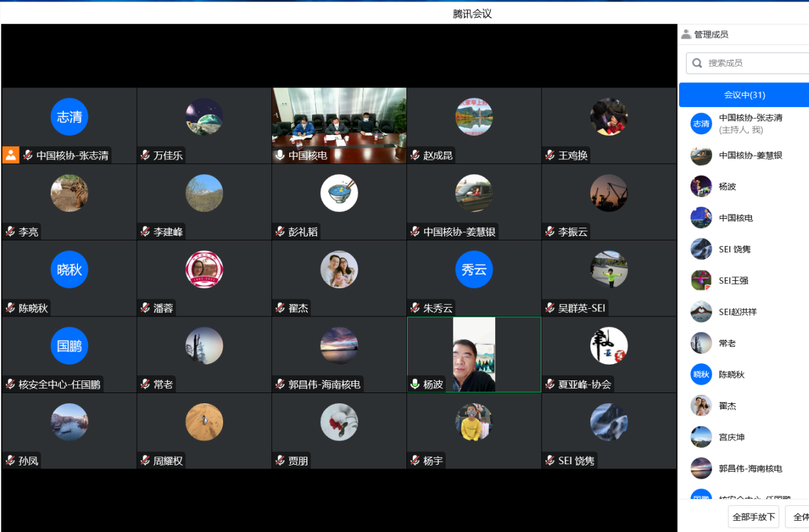The height and width of the screenshot is (532, 809).
Task: Click the partially visible 全体 button
Action: tap(798, 517)
